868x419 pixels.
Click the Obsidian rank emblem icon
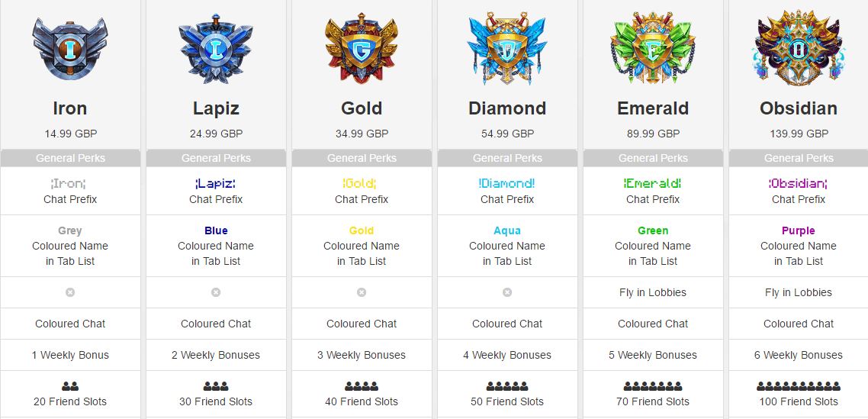799,47
